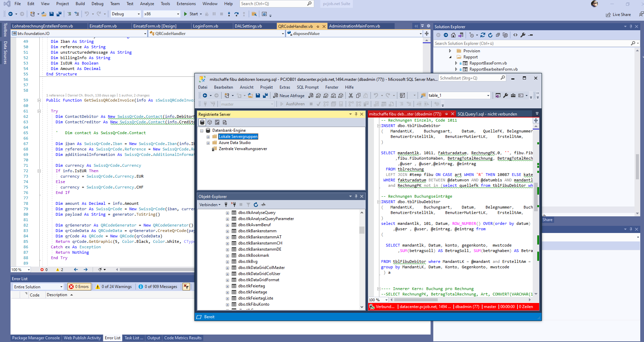The height and width of the screenshot is (342, 644).
Task: Click the filter funnel icon in Objekt-Explorer
Action: 248,204
